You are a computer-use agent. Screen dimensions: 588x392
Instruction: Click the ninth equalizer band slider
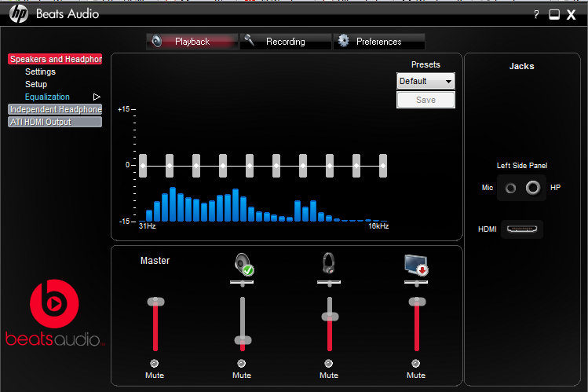click(356, 166)
